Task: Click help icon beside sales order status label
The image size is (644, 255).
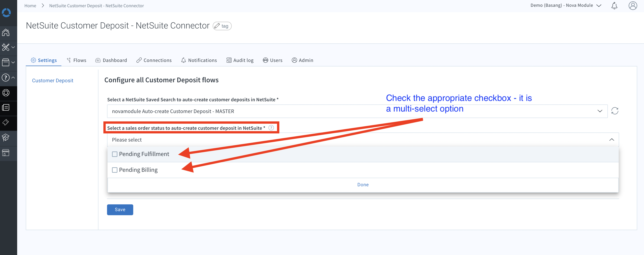Action: click(271, 128)
